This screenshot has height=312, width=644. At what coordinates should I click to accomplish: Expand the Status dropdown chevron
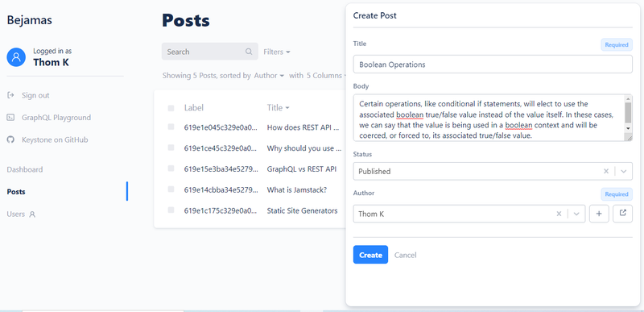pyautogui.click(x=623, y=171)
